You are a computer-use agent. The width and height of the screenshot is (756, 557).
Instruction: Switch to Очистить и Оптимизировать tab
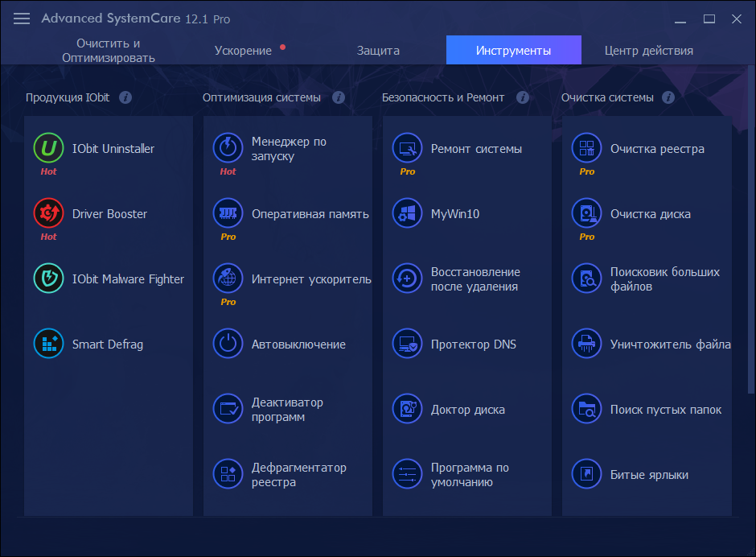point(109,50)
